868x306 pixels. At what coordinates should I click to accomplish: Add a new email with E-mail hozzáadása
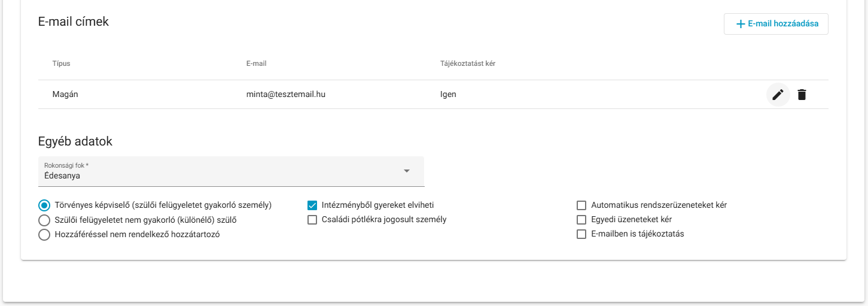[x=776, y=24]
